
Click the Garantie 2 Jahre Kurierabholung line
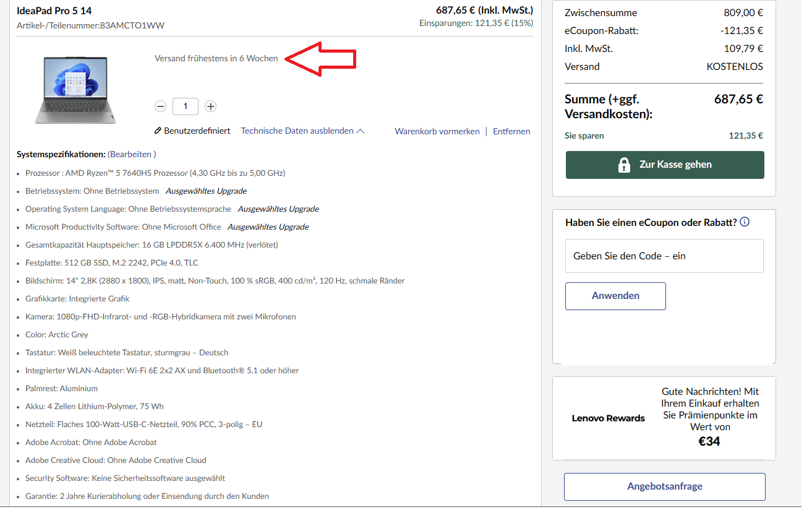click(147, 496)
